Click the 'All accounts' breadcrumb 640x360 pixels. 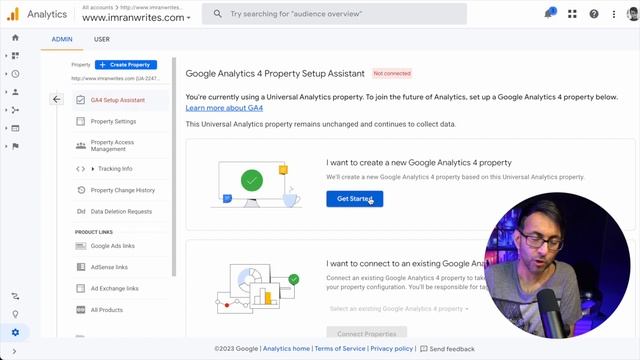click(x=98, y=7)
